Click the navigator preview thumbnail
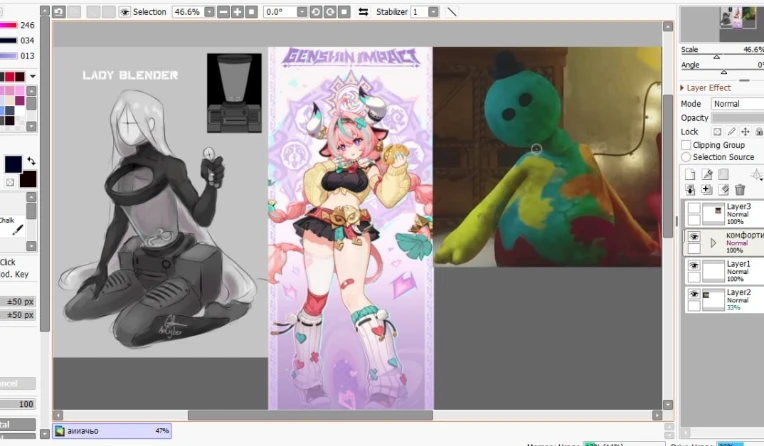 (738, 18)
